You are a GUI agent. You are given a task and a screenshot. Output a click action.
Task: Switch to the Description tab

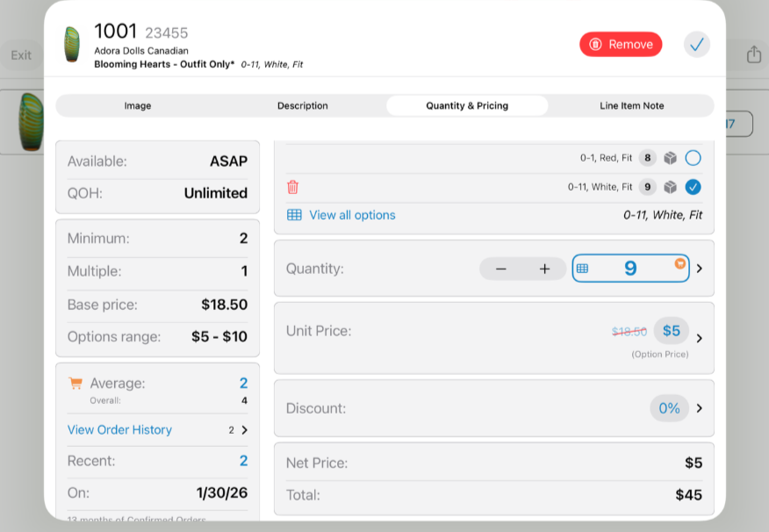[303, 105]
